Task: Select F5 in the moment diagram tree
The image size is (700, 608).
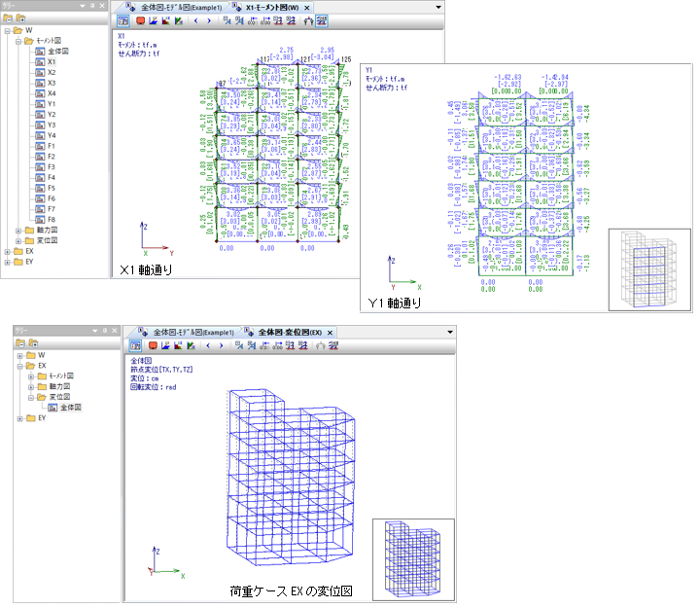Action: pyautogui.click(x=51, y=188)
